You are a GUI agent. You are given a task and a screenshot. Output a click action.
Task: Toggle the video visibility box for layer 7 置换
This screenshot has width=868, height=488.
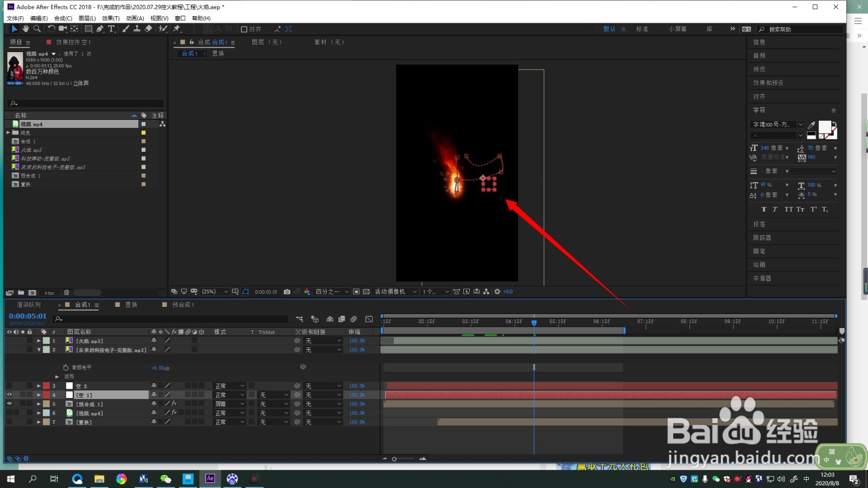[9, 422]
